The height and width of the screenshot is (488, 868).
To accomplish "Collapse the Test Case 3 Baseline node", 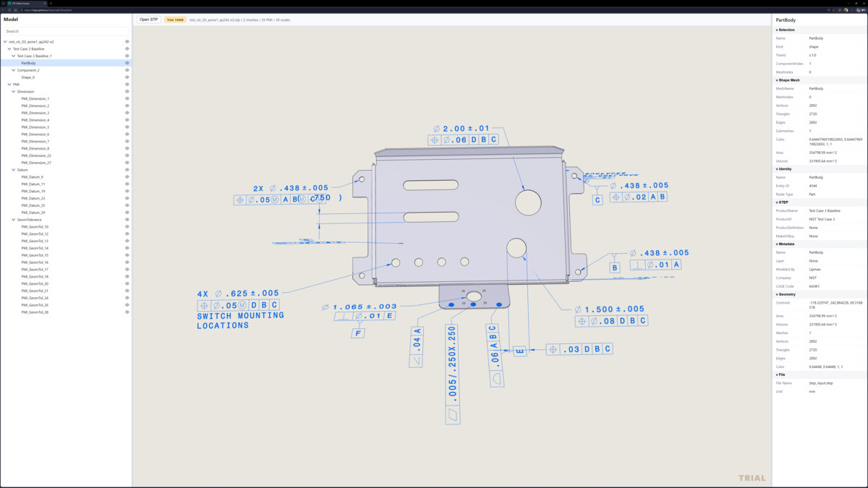I will pyautogui.click(x=9, y=49).
